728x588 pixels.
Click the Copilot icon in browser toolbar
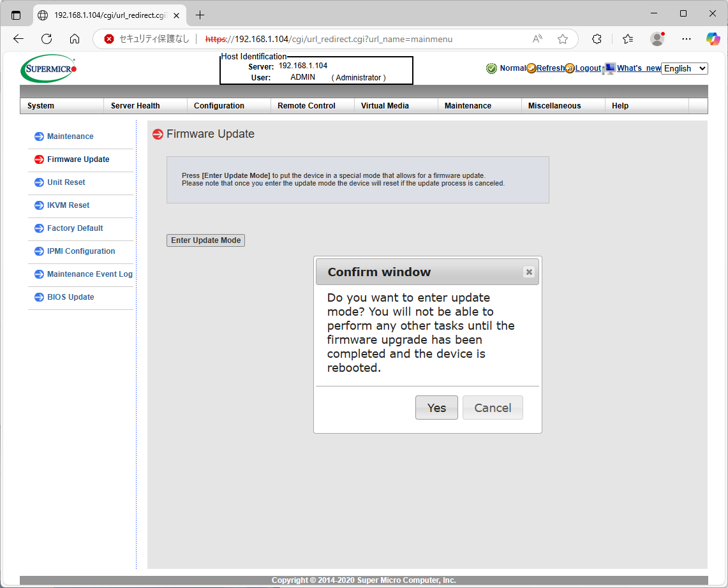tap(713, 39)
